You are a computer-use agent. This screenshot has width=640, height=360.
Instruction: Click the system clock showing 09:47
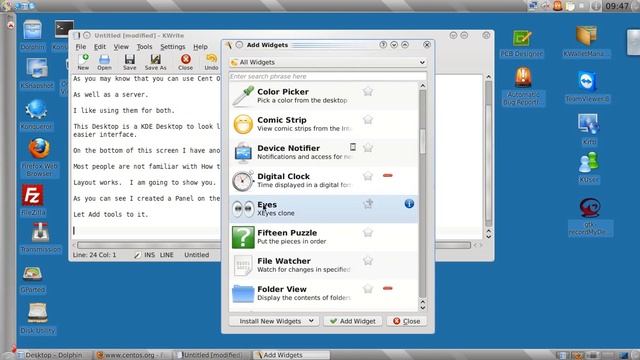617,6
